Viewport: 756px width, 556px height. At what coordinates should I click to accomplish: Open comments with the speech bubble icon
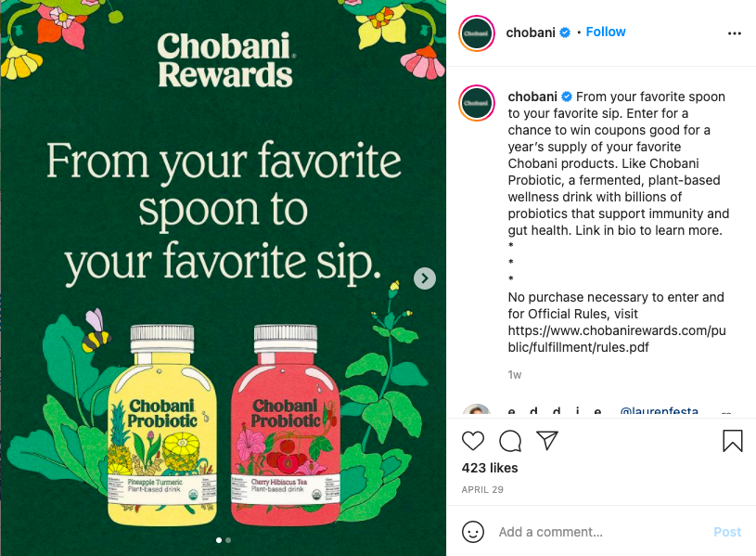point(510,441)
